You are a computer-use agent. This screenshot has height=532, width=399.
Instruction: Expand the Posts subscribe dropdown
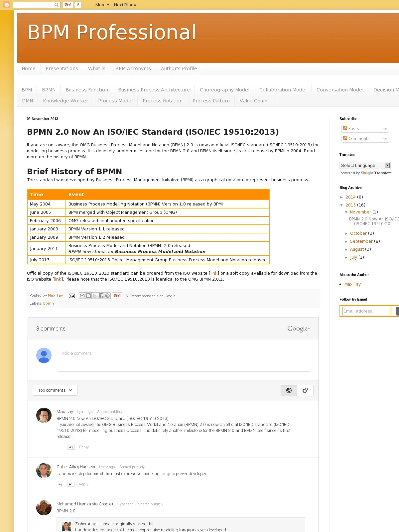click(385, 129)
